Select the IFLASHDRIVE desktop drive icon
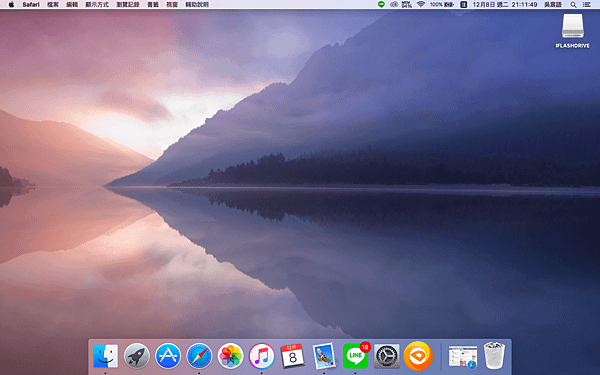The image size is (600, 375). (572, 31)
